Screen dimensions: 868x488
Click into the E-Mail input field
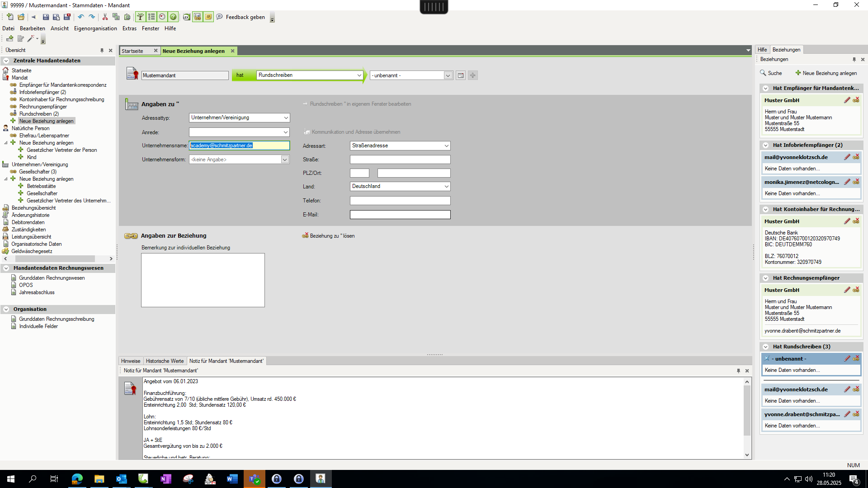400,215
